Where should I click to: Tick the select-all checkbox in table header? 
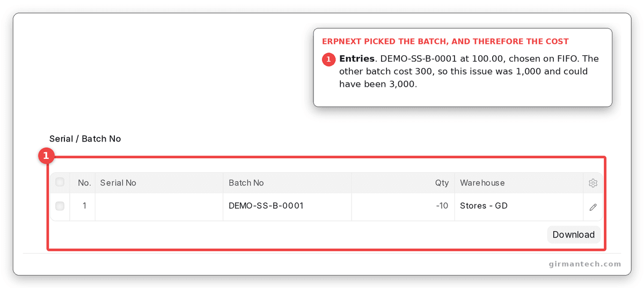[x=60, y=182]
